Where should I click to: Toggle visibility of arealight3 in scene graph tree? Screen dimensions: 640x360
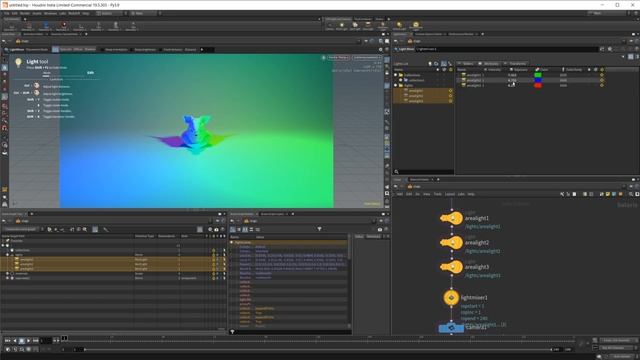pyautogui.click(x=213, y=269)
